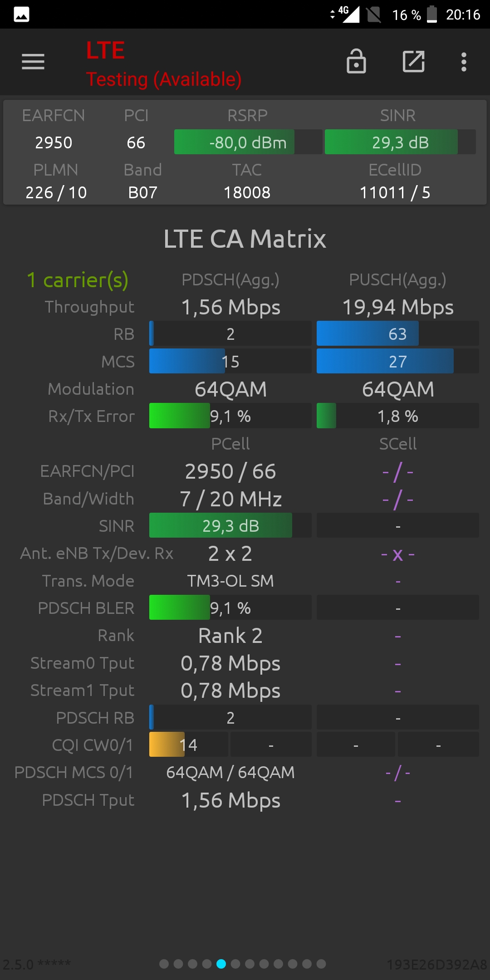Tap the export/share arrow icon
The width and height of the screenshot is (490, 980).
414,61
